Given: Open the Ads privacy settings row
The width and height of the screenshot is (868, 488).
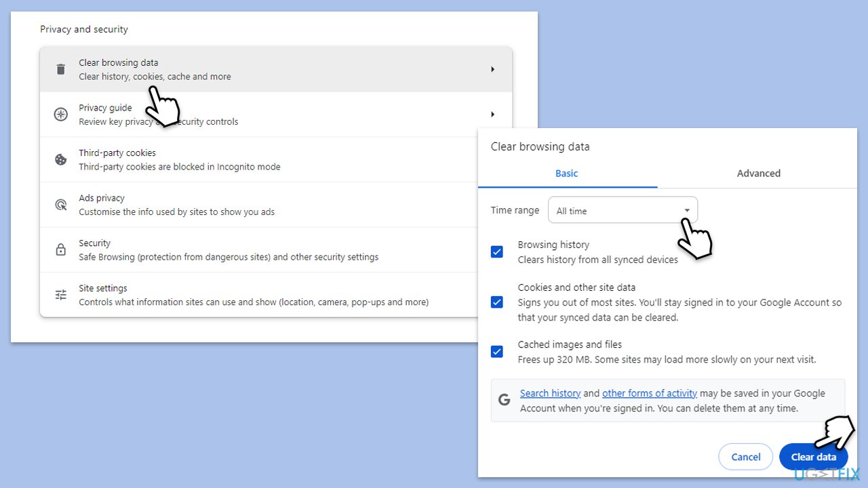Looking at the screenshot, I should 258,205.
